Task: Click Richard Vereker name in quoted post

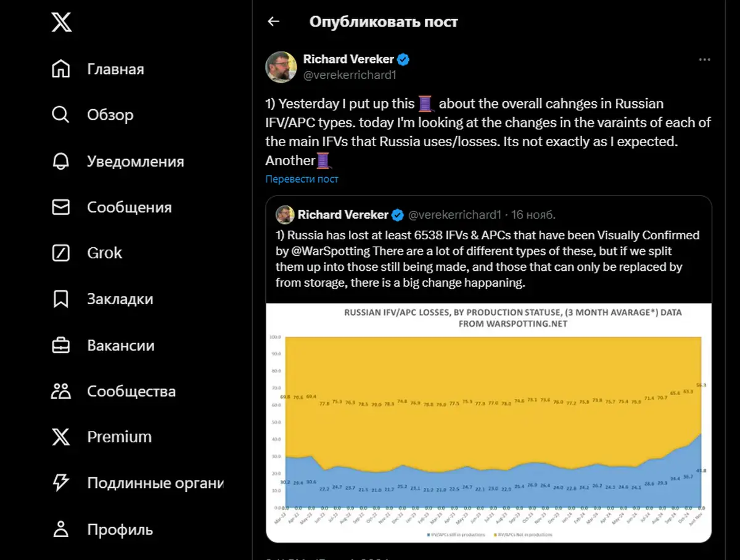Action: pyautogui.click(x=343, y=215)
